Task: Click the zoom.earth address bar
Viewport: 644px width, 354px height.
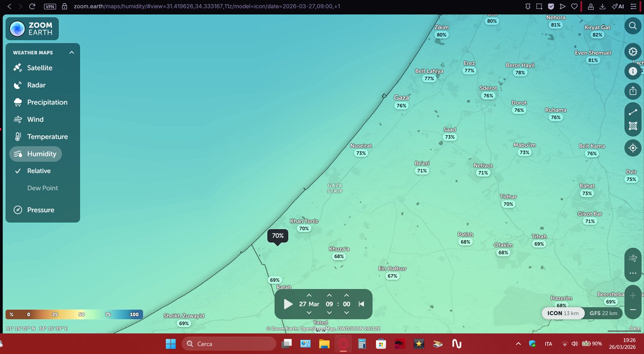Action: [206, 6]
